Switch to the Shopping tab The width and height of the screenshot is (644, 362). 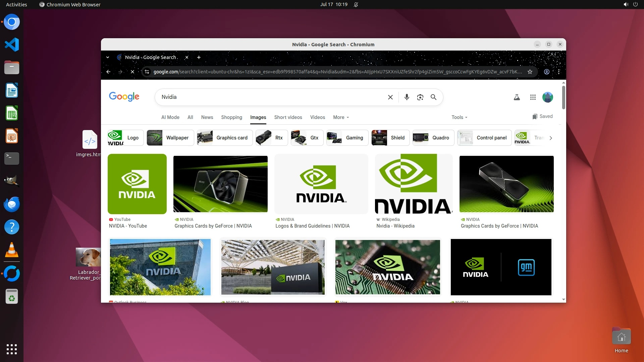(x=231, y=117)
